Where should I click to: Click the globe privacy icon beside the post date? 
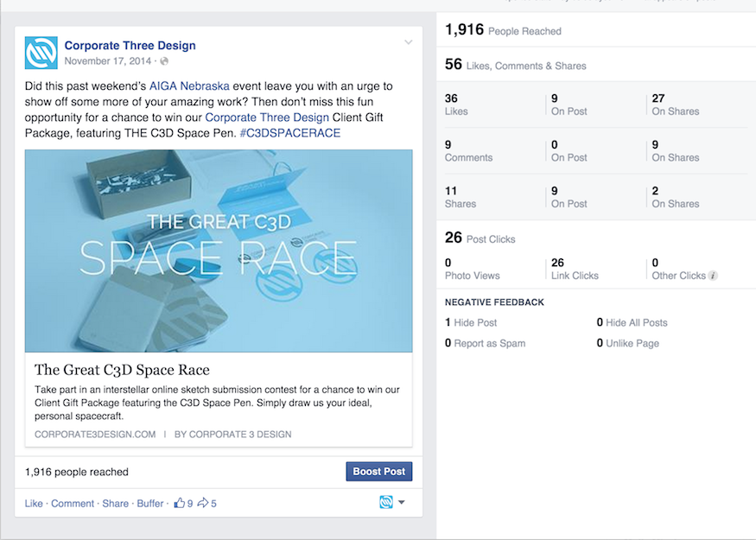[x=164, y=61]
